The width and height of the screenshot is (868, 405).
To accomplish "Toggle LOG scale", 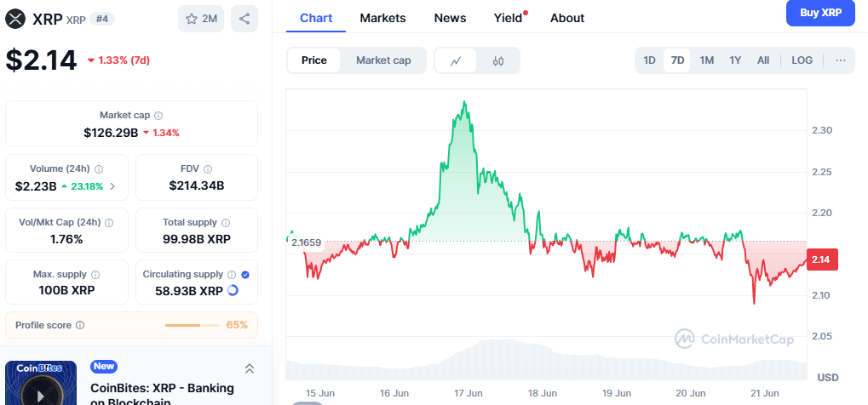I will (x=802, y=60).
